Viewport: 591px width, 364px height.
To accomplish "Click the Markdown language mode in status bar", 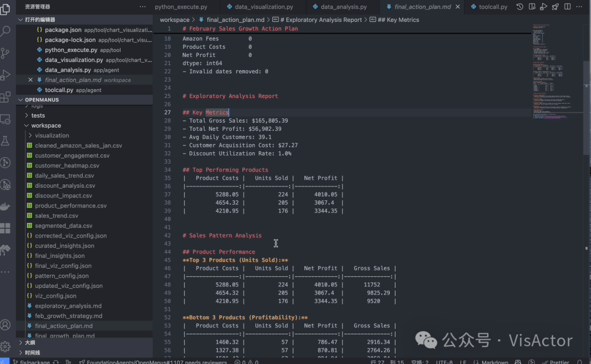I will 494,361.
